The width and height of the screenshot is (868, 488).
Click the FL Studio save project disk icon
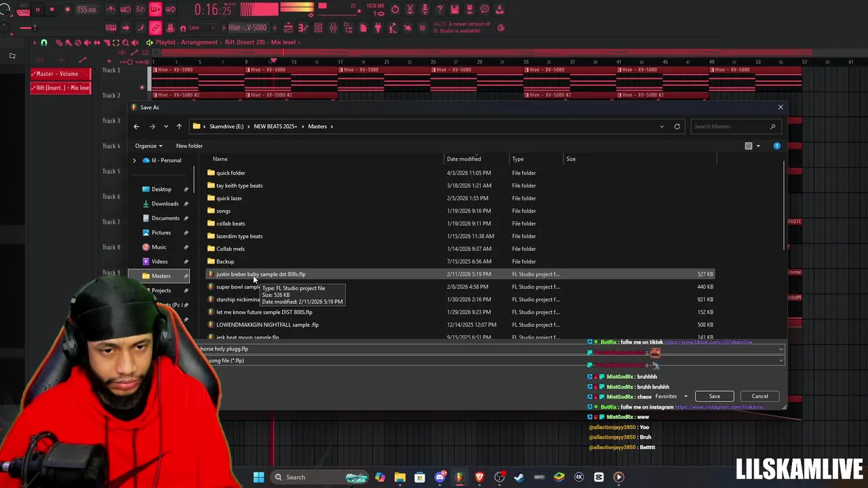(x=455, y=9)
